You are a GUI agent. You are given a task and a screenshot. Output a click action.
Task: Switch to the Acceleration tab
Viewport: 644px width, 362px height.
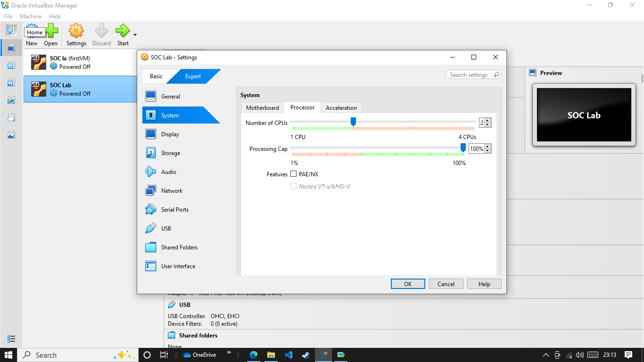pyautogui.click(x=341, y=107)
